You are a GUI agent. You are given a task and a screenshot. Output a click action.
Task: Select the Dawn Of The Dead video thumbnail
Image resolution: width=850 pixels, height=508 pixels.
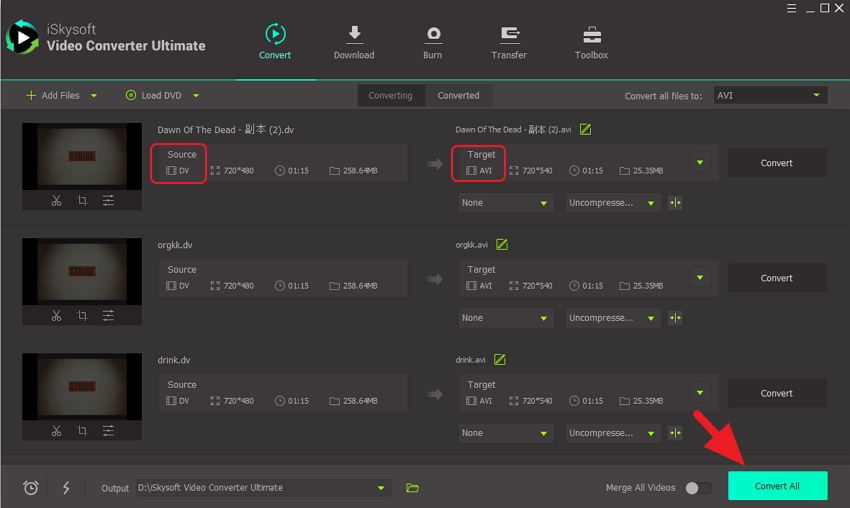(x=82, y=156)
